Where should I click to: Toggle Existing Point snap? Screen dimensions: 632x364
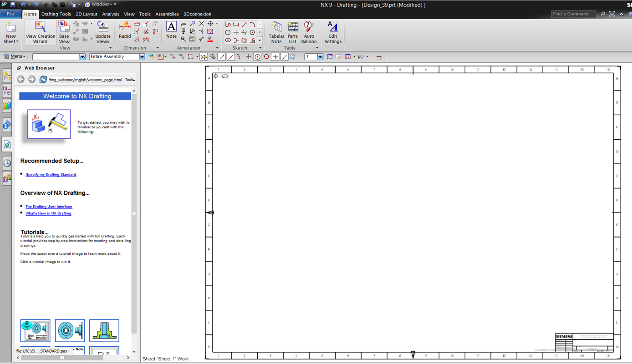point(275,57)
